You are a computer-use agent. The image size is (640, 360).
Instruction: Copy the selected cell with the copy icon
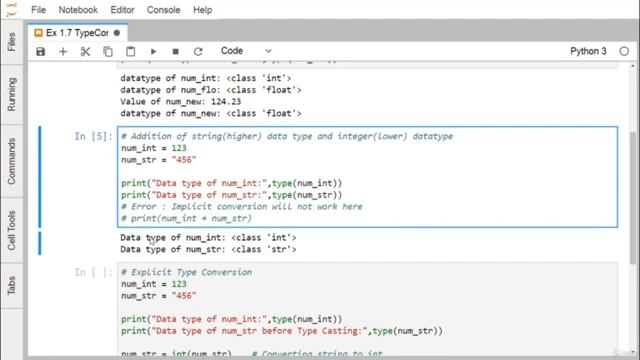click(x=108, y=51)
